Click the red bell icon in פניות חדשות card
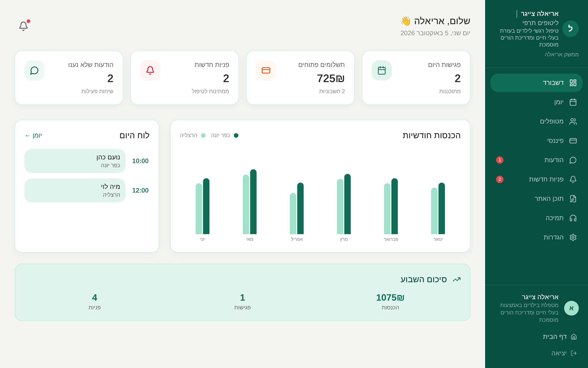588x368 pixels. [150, 70]
